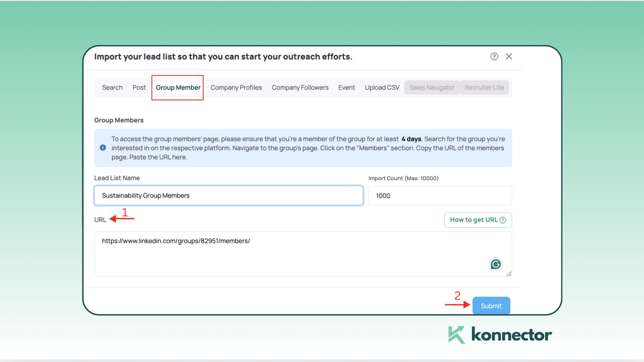Click the greyed-out Recruiter Lite tab

(x=484, y=87)
